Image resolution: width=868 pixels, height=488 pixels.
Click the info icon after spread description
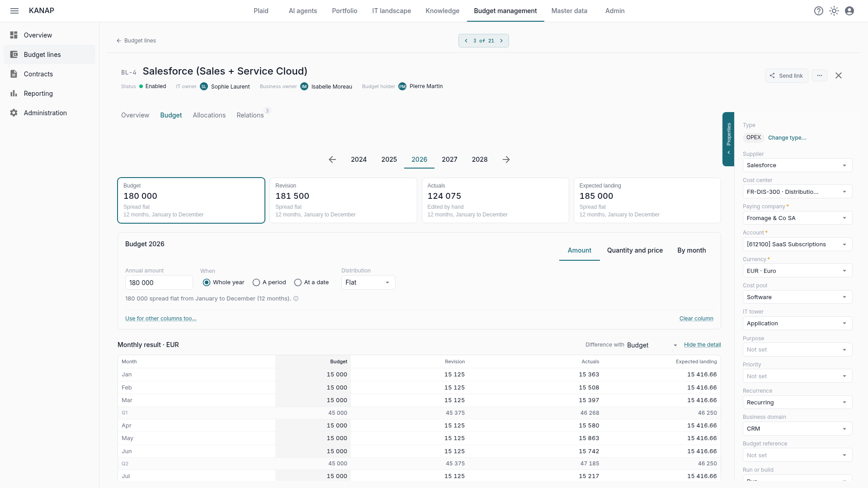pos(296,299)
